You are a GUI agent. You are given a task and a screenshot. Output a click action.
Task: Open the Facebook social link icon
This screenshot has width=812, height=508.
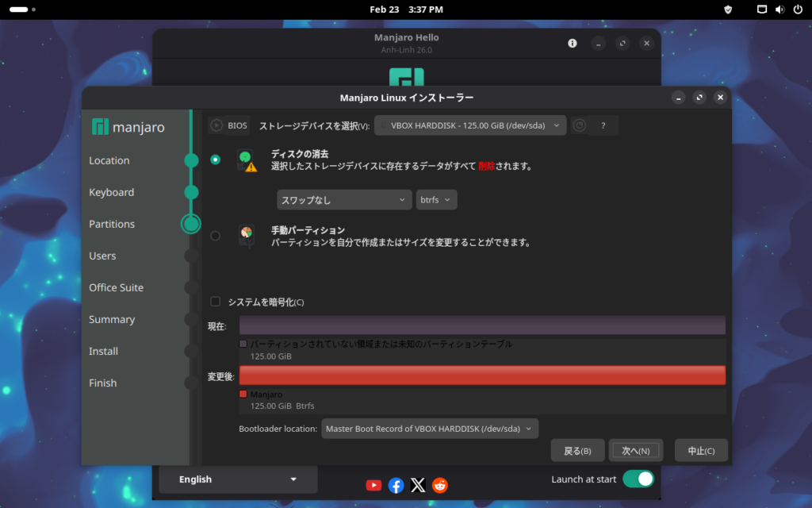(396, 485)
